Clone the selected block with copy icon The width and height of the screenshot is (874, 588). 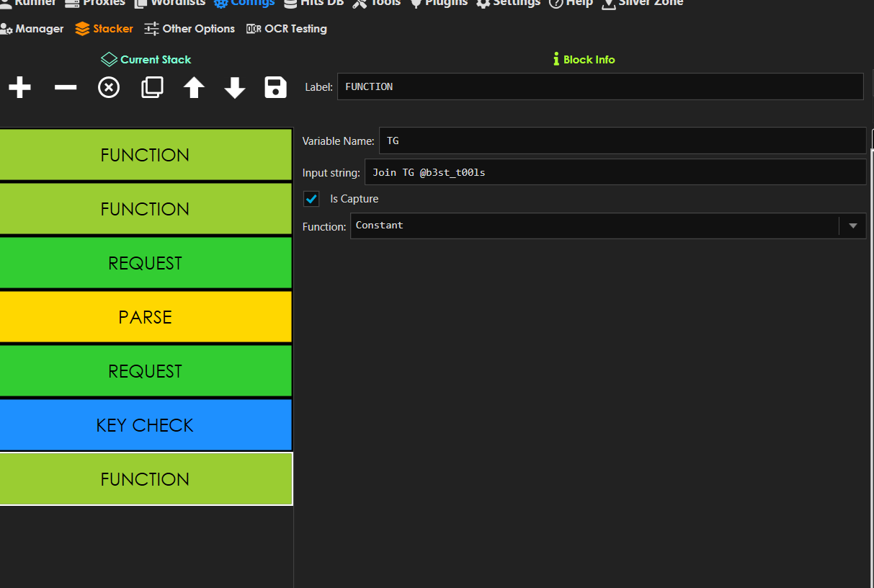click(x=152, y=88)
